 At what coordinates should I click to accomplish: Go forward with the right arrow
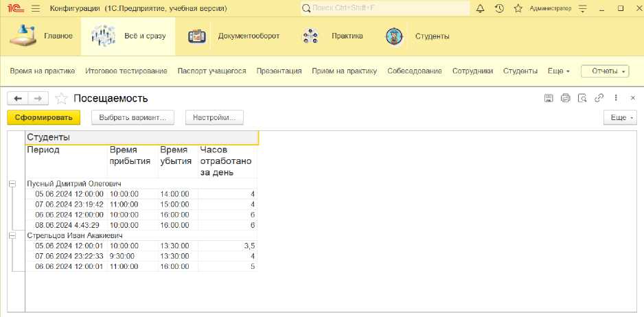(38, 99)
